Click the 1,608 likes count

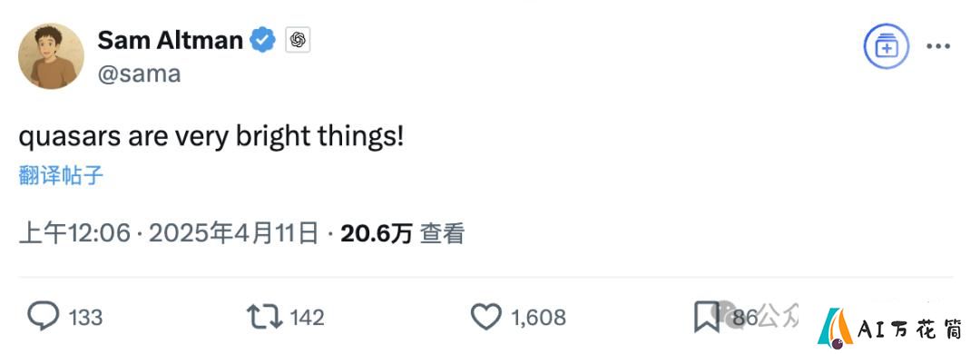[538, 318]
